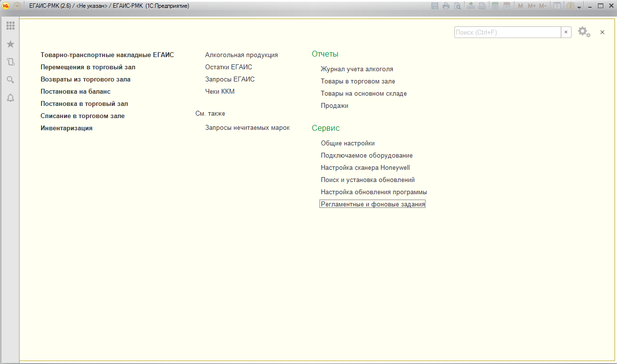This screenshot has width=617, height=364.
Task: Open History scroll icon in sidebar
Action: pos(10,62)
